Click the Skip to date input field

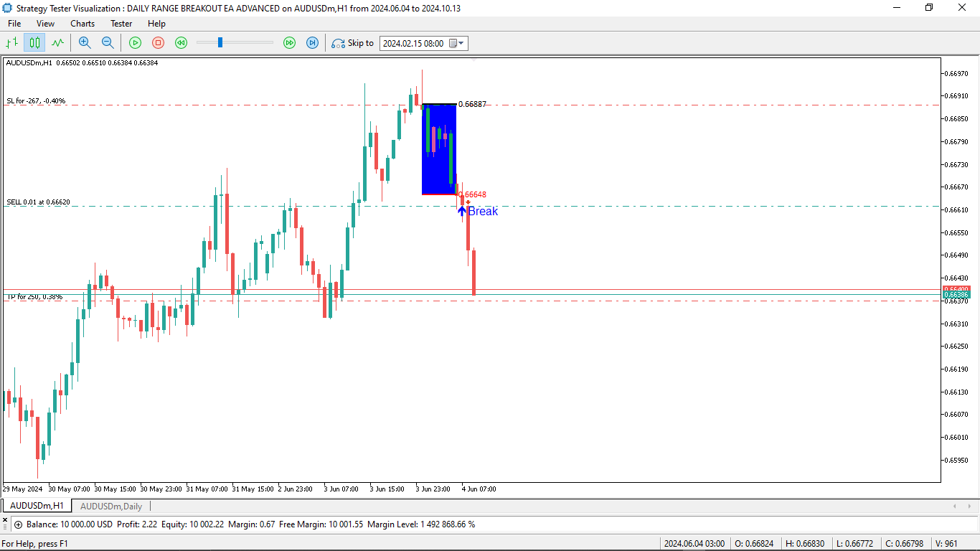[413, 43]
